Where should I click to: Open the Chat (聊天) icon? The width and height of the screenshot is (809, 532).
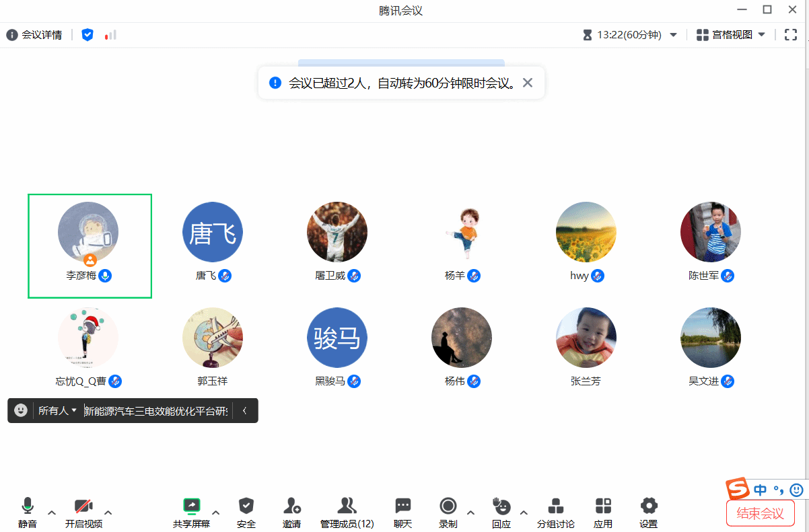[x=402, y=506]
